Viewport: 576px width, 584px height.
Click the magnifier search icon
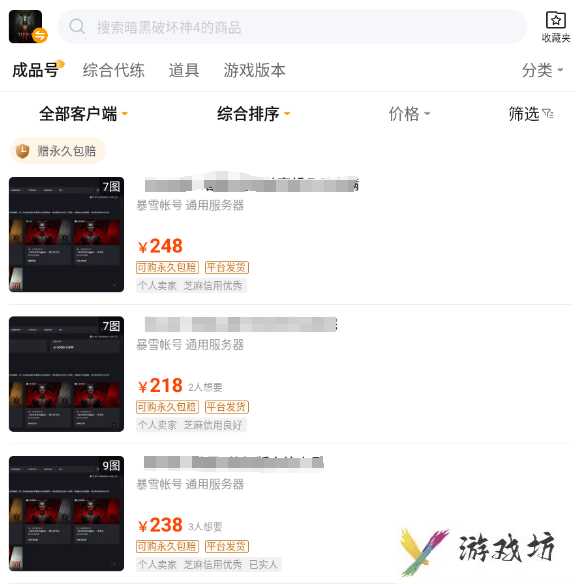coord(77,26)
